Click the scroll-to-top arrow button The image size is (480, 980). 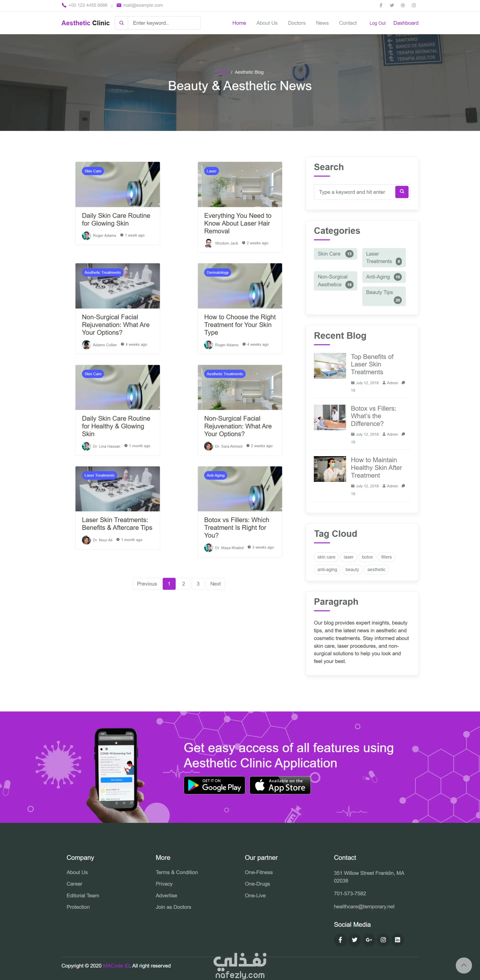click(x=463, y=965)
